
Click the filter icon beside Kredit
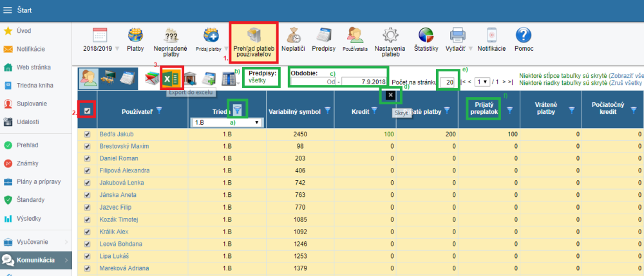coord(375,109)
